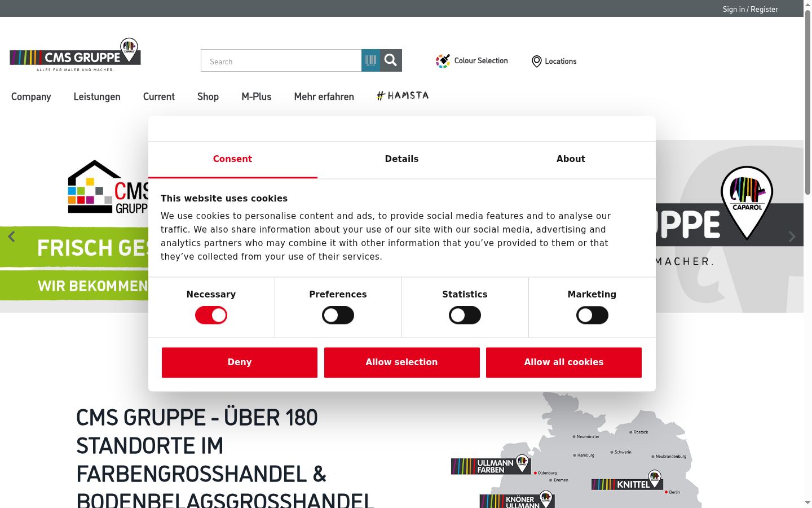The width and height of the screenshot is (812, 508).
Task: Click the Neubrandenburg city label on map
Action: point(671,456)
